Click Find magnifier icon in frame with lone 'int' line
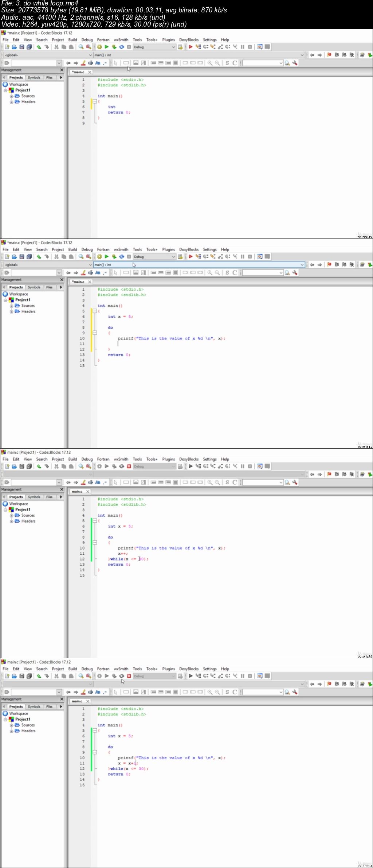 (x=81, y=47)
